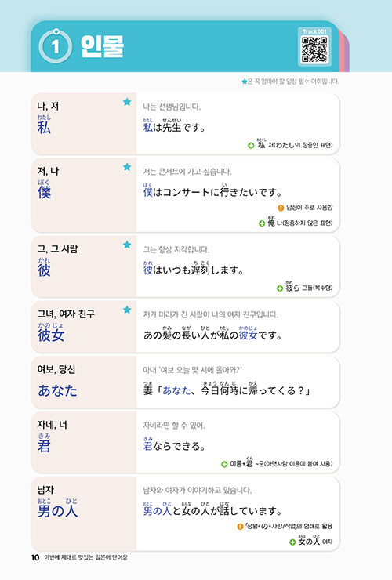Click the sentence 私は先生です。
Viewport: 392px width, 580px height.
point(174,126)
